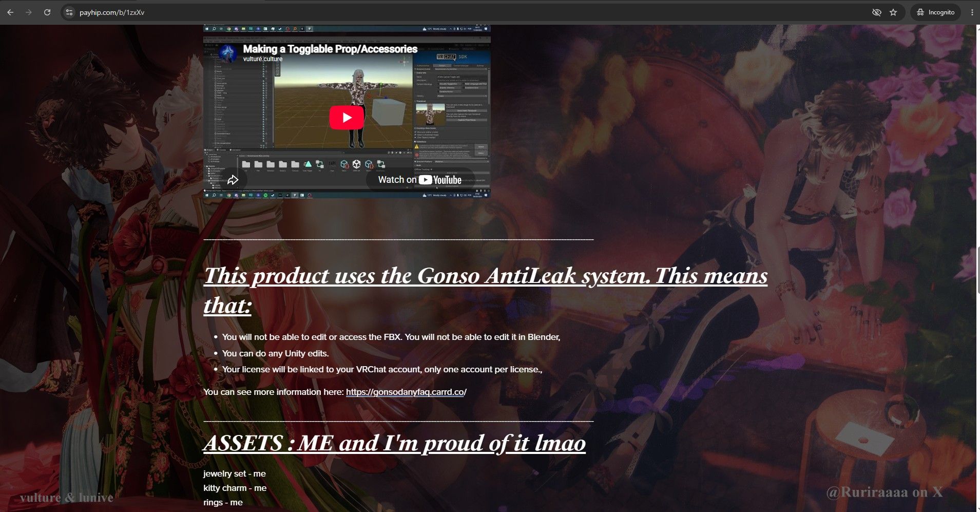Open the third-party cookies blocked eye icon

click(x=877, y=12)
